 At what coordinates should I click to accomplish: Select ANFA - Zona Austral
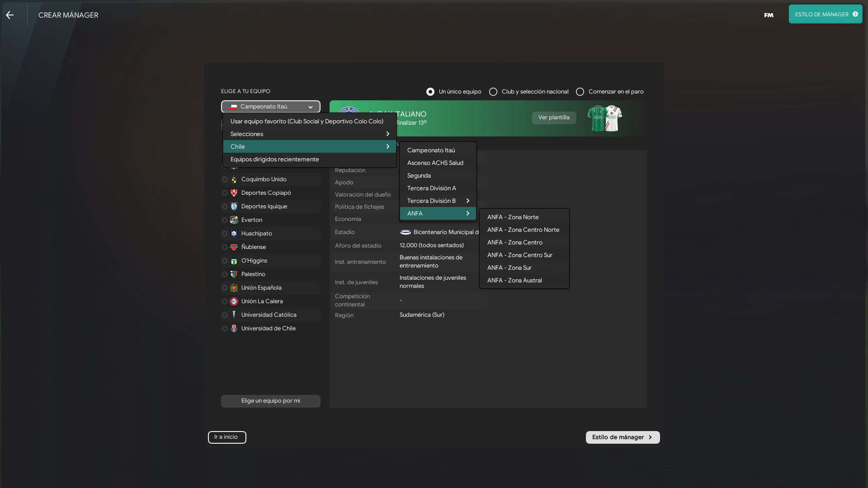click(x=524, y=280)
